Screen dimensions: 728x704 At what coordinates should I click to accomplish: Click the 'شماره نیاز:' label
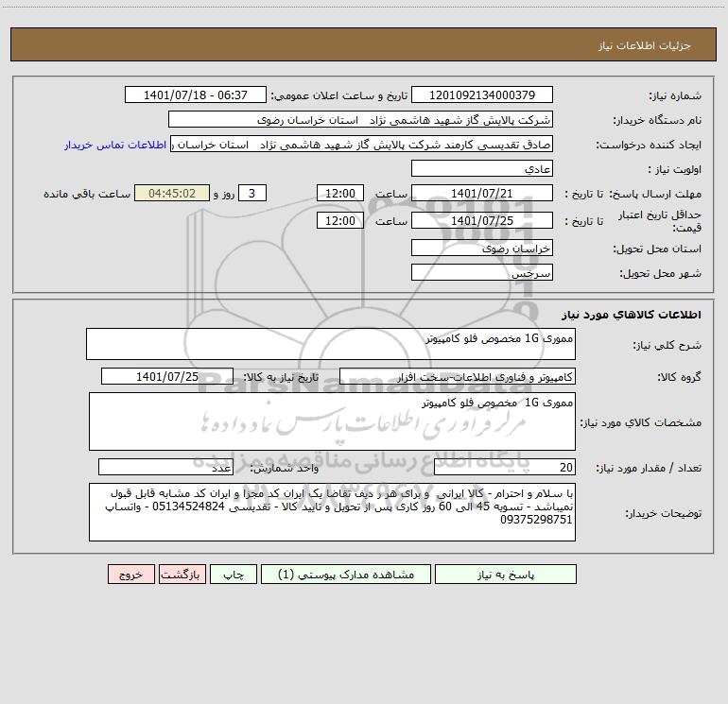(x=675, y=95)
